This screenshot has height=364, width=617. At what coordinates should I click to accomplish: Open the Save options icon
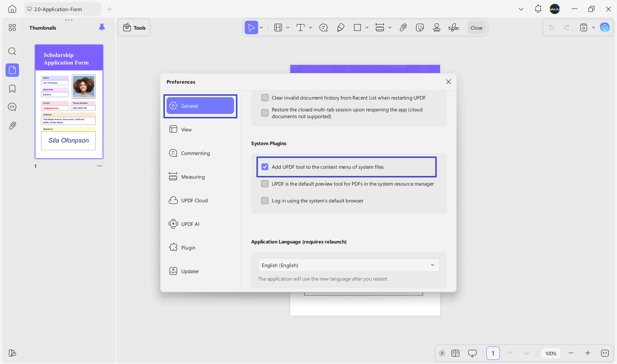(x=583, y=27)
